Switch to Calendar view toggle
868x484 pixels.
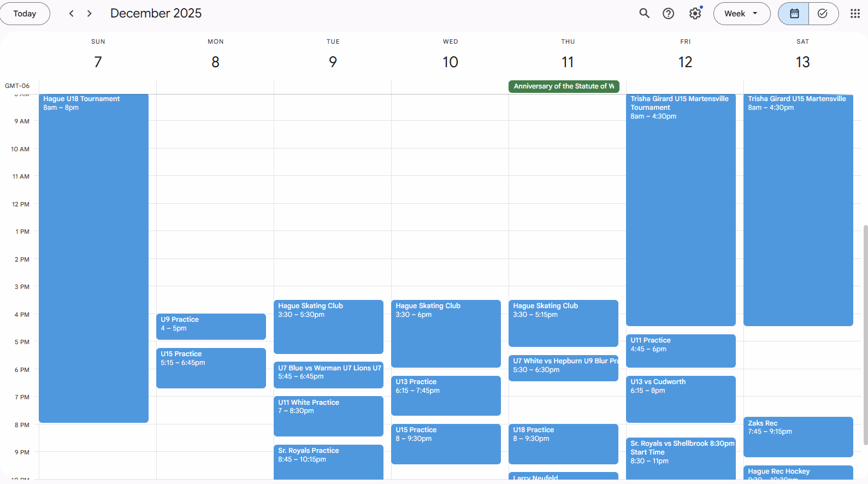[x=794, y=14]
